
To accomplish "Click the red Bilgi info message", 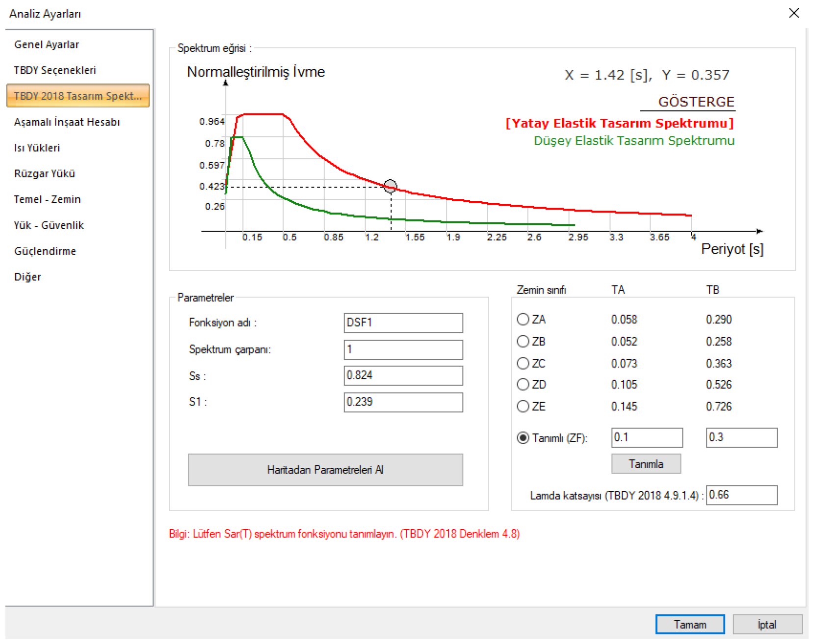I will 344,534.
